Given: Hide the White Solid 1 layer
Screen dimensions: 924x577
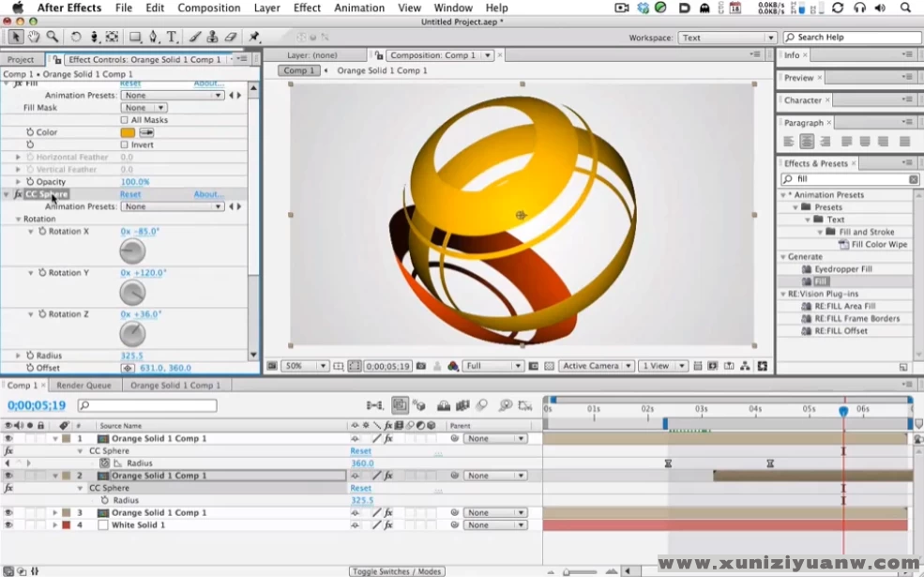Looking at the screenshot, I should tap(8, 525).
